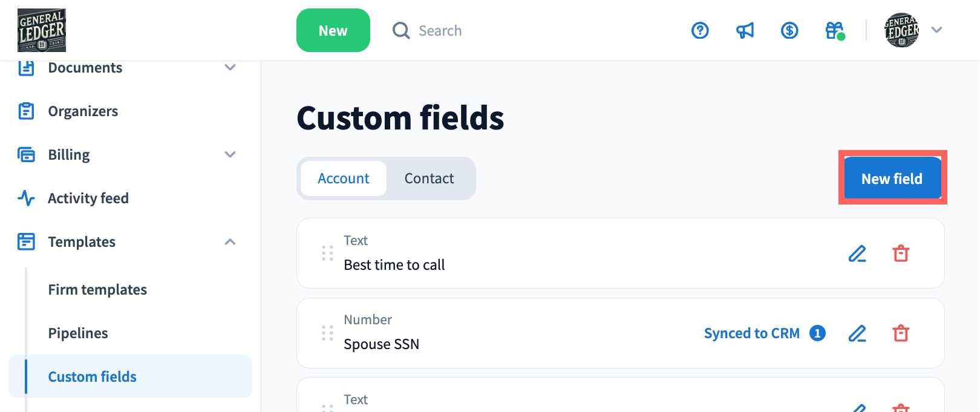Expand the Documents menu chevron
This screenshot has width=980, height=412.
(x=230, y=68)
